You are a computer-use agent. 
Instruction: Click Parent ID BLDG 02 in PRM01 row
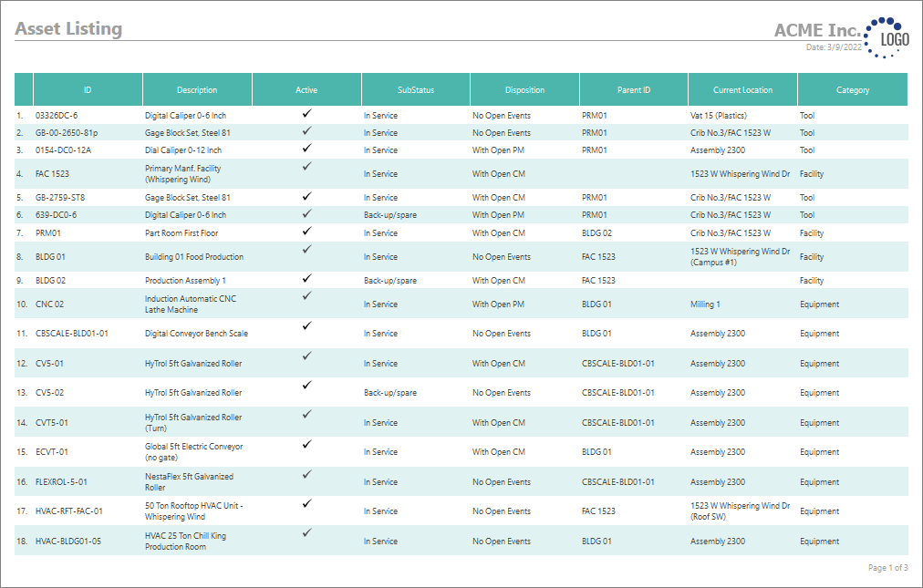click(596, 233)
